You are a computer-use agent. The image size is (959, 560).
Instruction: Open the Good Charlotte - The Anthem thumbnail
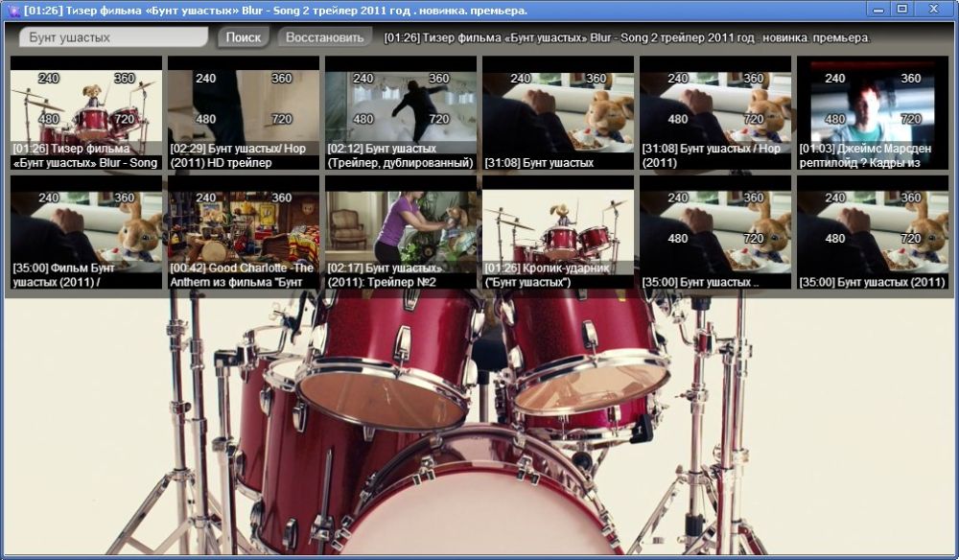click(243, 230)
